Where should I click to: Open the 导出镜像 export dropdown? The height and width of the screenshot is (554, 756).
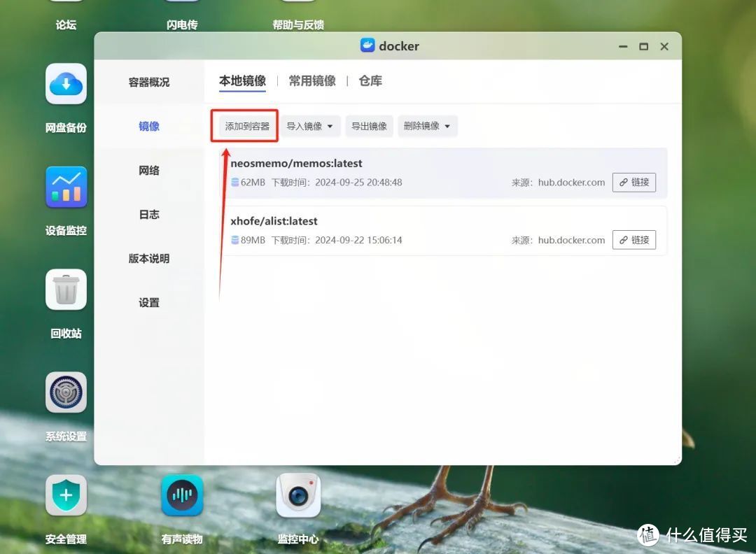[370, 126]
